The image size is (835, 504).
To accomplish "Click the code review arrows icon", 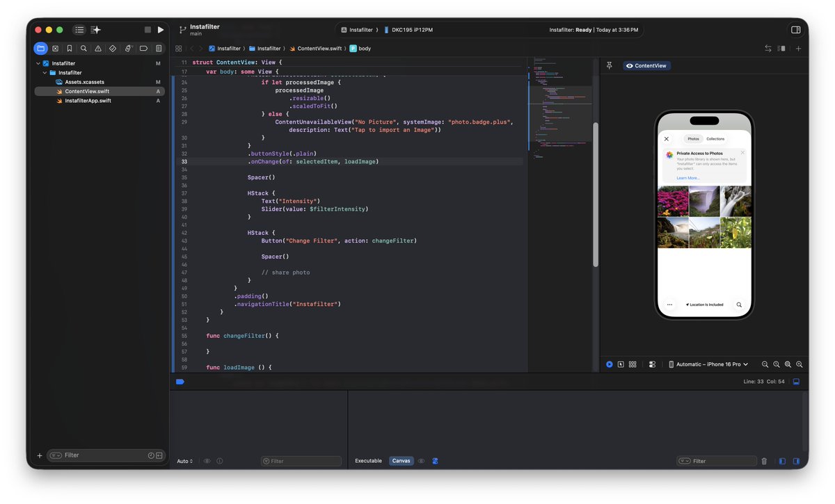I will click(x=768, y=49).
